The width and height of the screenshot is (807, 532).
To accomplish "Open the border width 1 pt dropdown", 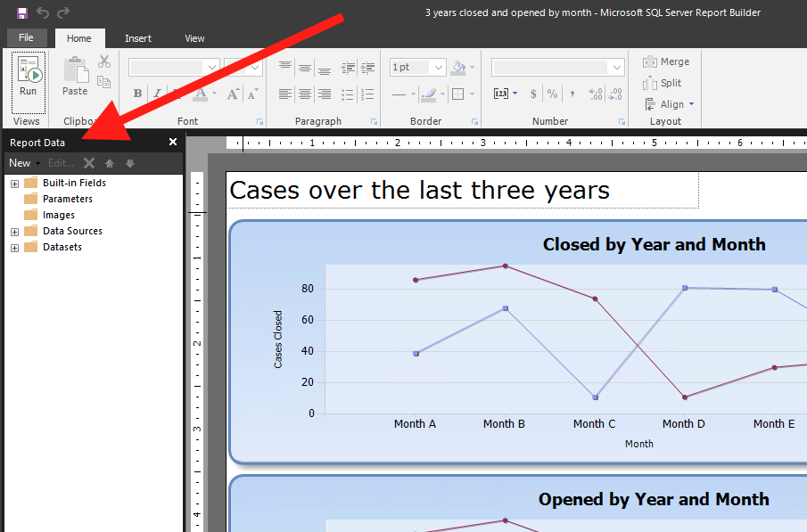I will click(x=418, y=68).
